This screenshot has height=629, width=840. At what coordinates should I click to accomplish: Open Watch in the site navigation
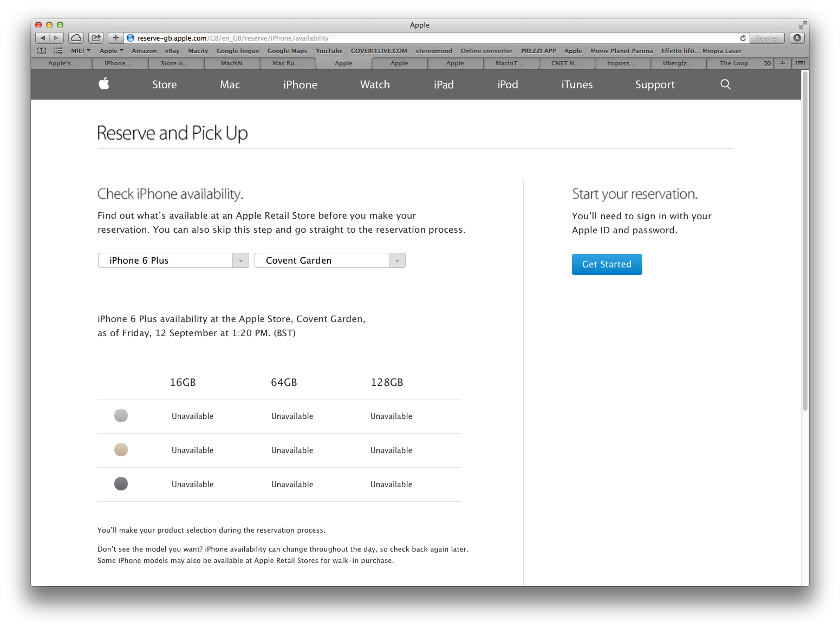coord(375,84)
